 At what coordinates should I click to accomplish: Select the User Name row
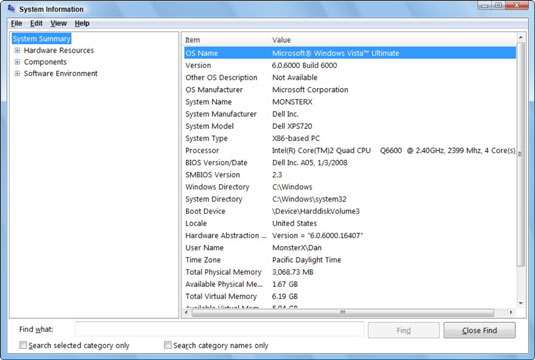click(x=350, y=248)
